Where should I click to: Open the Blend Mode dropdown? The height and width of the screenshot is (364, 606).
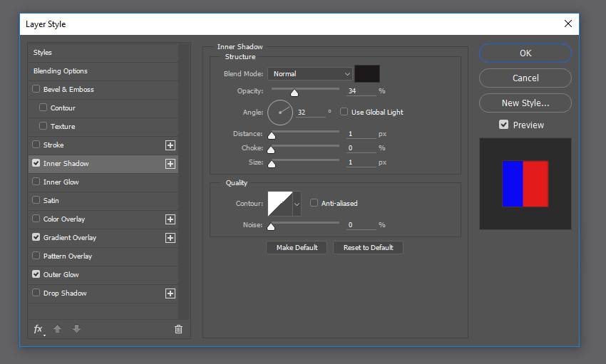pos(310,74)
